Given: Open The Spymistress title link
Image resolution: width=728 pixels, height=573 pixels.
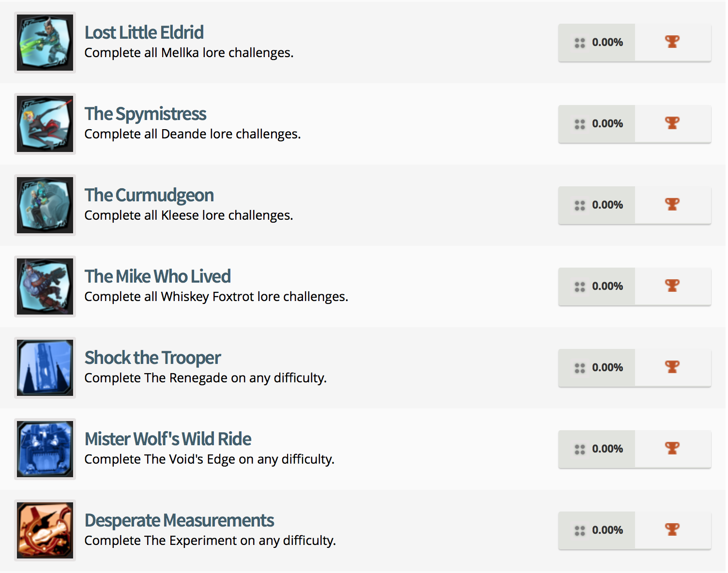Looking at the screenshot, I should point(145,114).
